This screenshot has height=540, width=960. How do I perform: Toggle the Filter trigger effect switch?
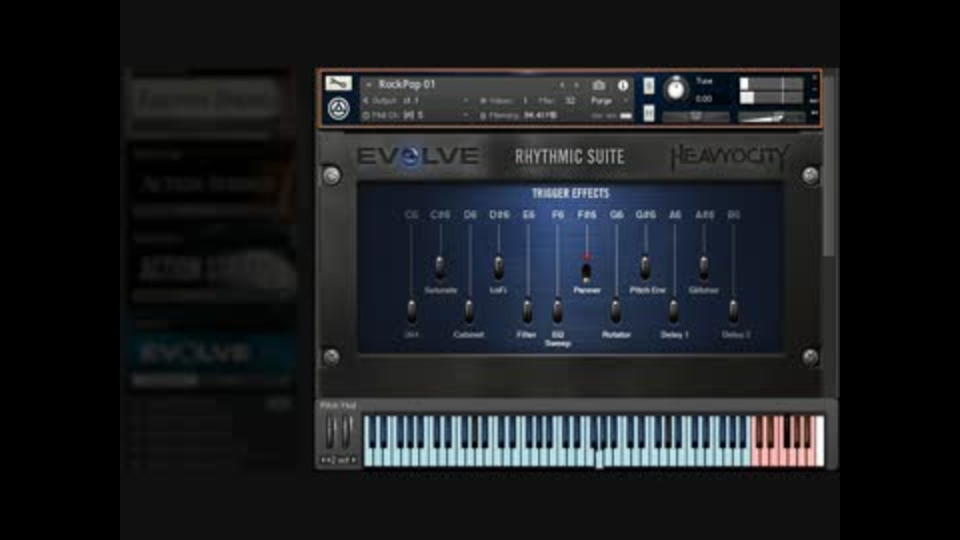click(527, 311)
